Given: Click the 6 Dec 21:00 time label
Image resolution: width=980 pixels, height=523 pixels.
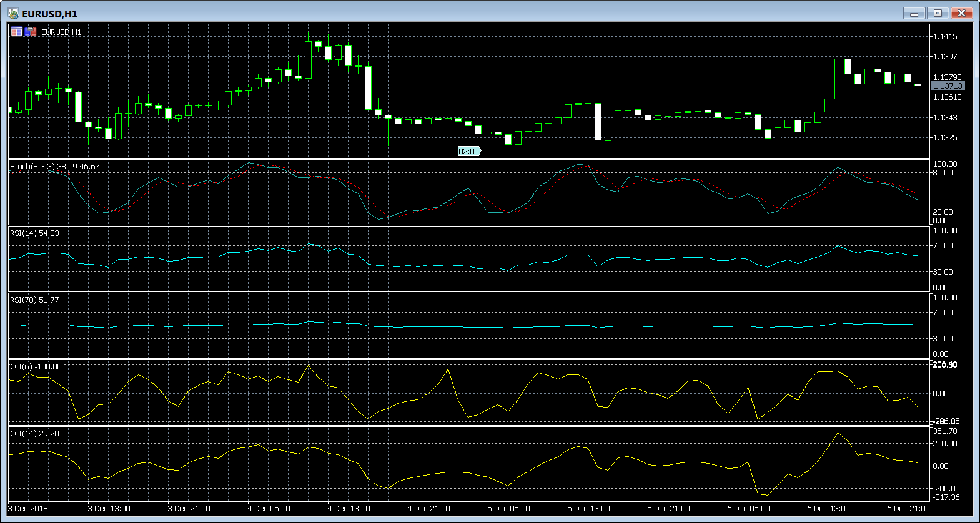Looking at the screenshot, I should pyautogui.click(x=908, y=509).
